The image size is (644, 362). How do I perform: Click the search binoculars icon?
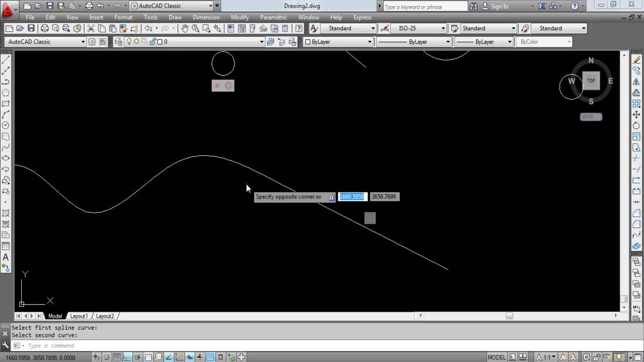474,7
